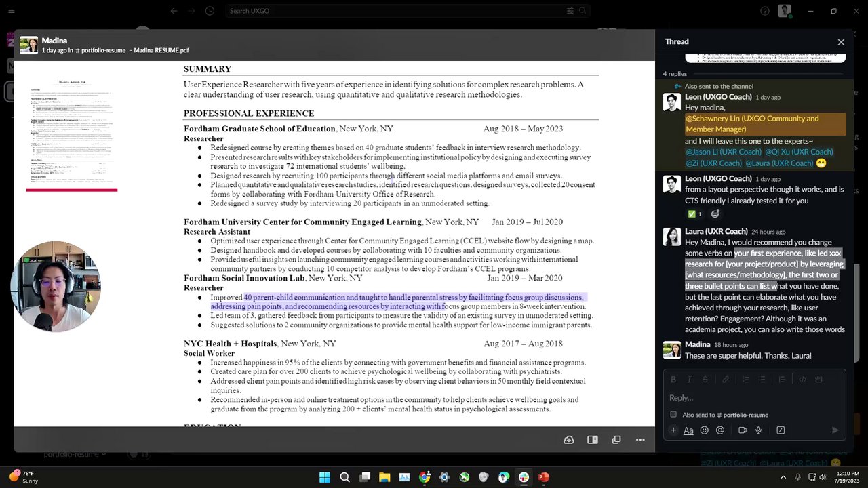
Task: Open the weather widget showing 76°F
Action: [24, 477]
